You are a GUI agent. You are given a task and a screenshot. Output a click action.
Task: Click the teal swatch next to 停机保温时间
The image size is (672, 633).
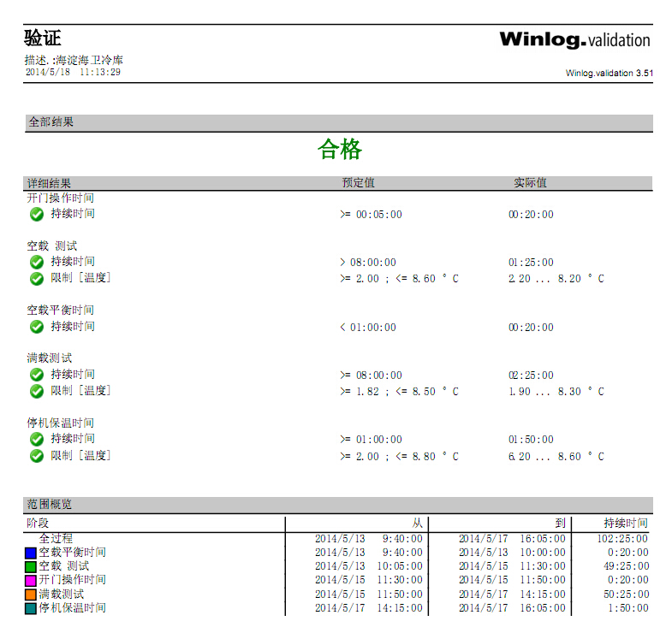click(31, 608)
